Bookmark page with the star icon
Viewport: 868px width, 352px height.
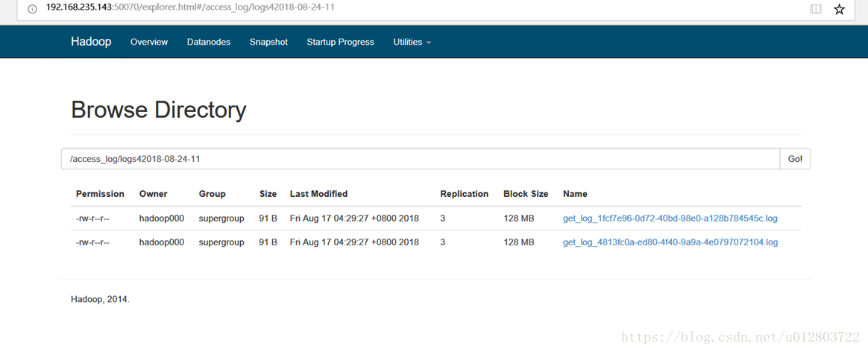839,9
